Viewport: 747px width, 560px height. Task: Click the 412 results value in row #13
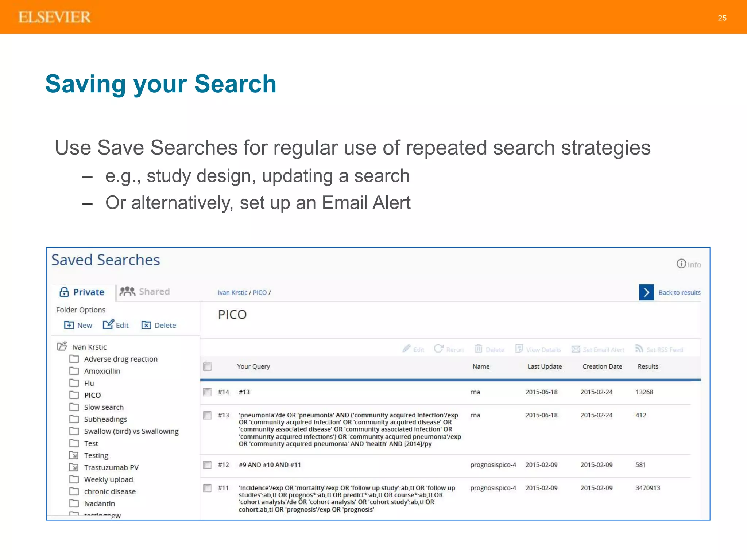[x=641, y=415]
